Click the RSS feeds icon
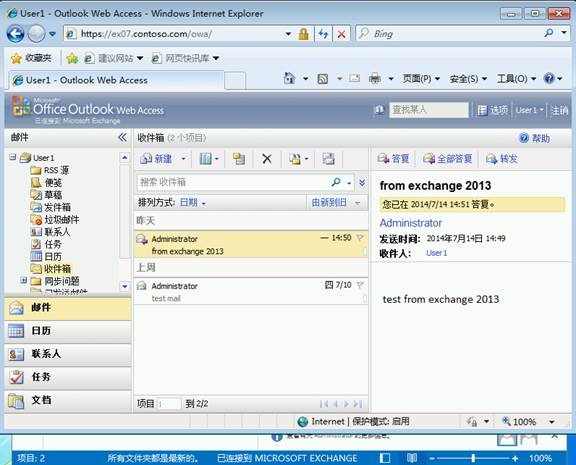The width and height of the screenshot is (576, 465). [x=323, y=79]
